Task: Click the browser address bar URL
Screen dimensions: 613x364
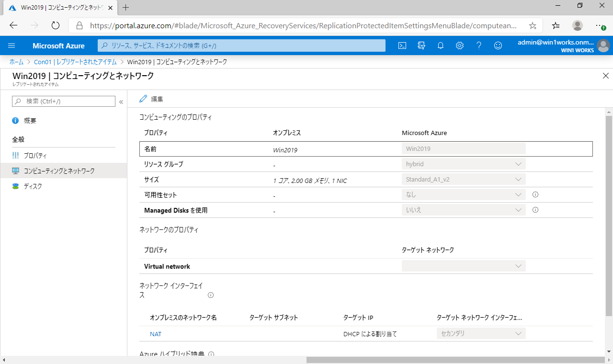Action: pos(304,25)
